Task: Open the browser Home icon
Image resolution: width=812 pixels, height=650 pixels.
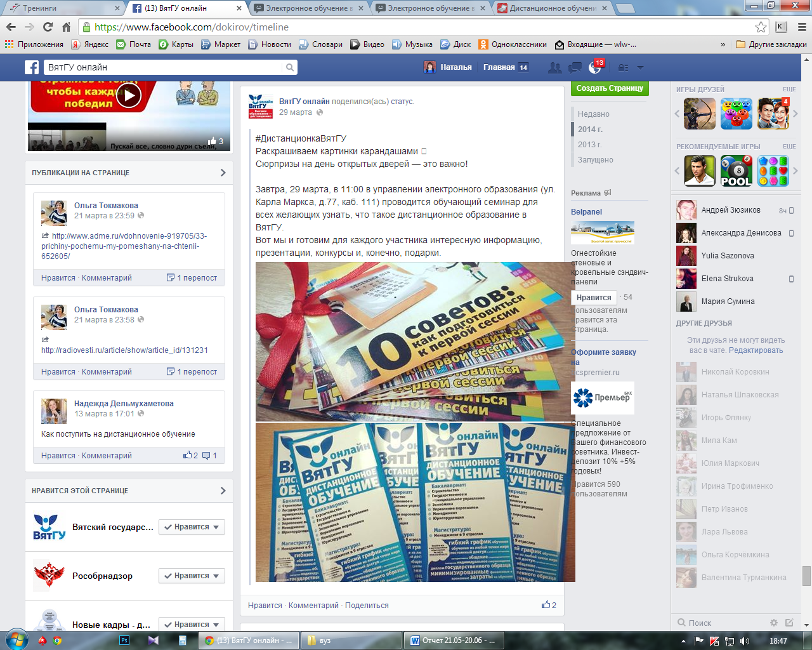Action: (66, 27)
